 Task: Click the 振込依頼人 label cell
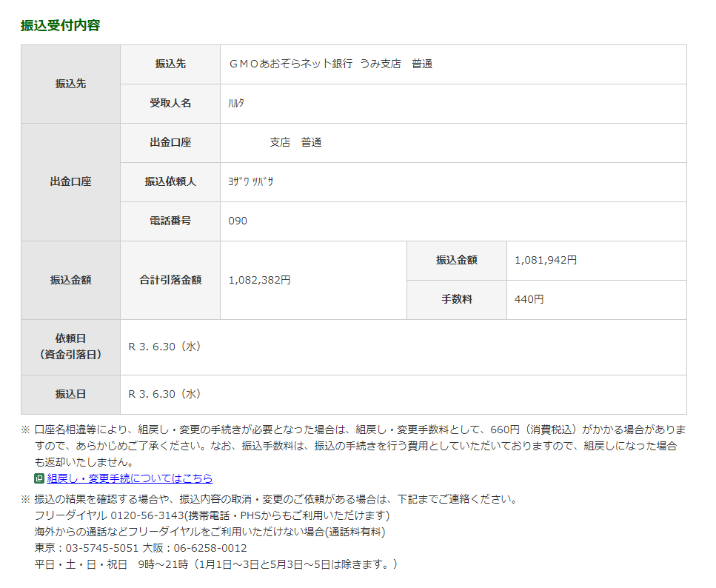(x=170, y=182)
